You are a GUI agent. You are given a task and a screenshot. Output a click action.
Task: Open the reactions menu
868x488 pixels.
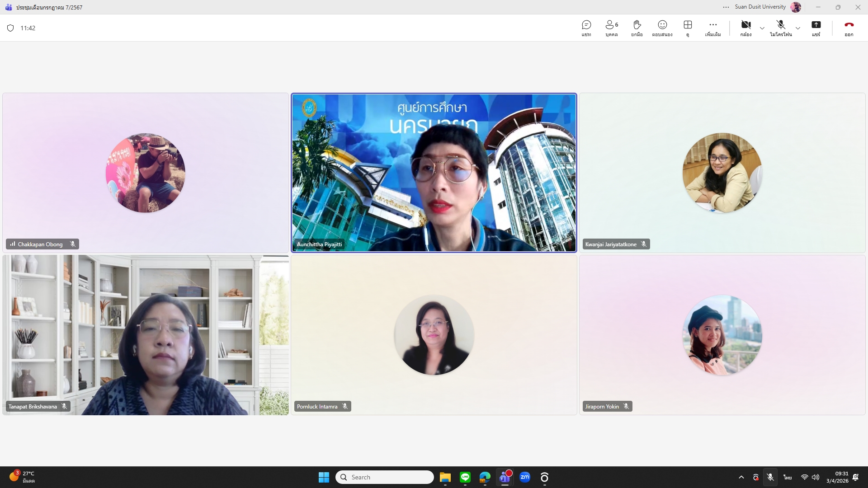(x=662, y=28)
